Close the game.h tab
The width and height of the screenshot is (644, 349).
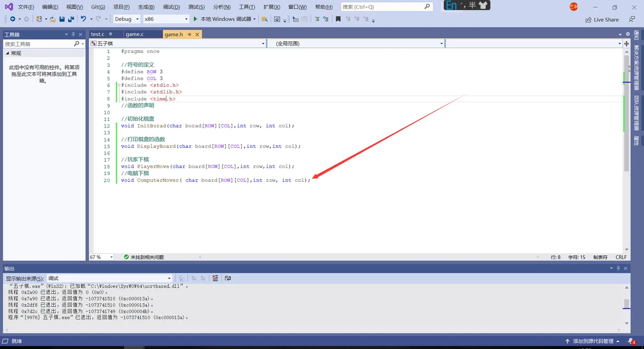197,35
